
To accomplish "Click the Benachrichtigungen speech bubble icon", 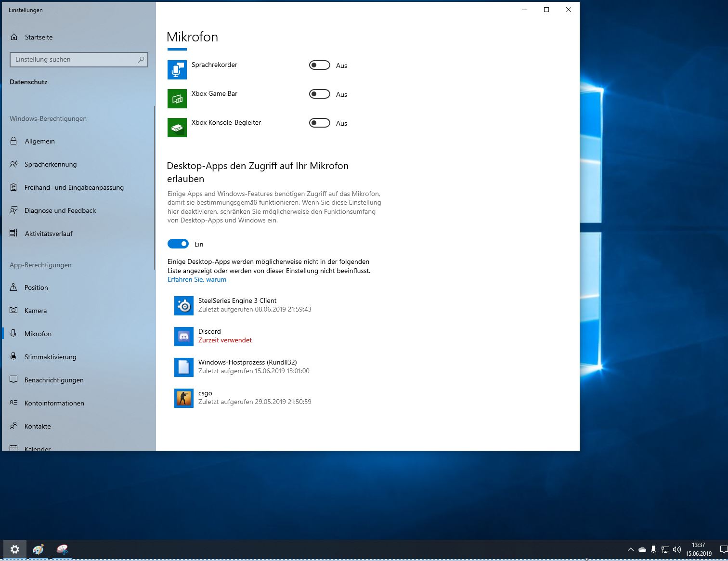I will pyautogui.click(x=13, y=380).
